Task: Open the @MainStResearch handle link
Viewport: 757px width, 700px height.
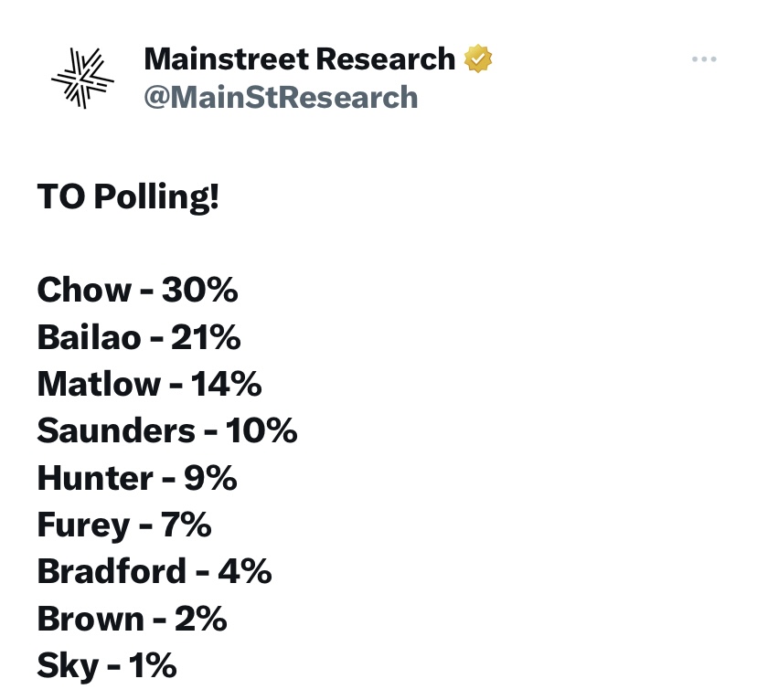Action: click(x=281, y=97)
